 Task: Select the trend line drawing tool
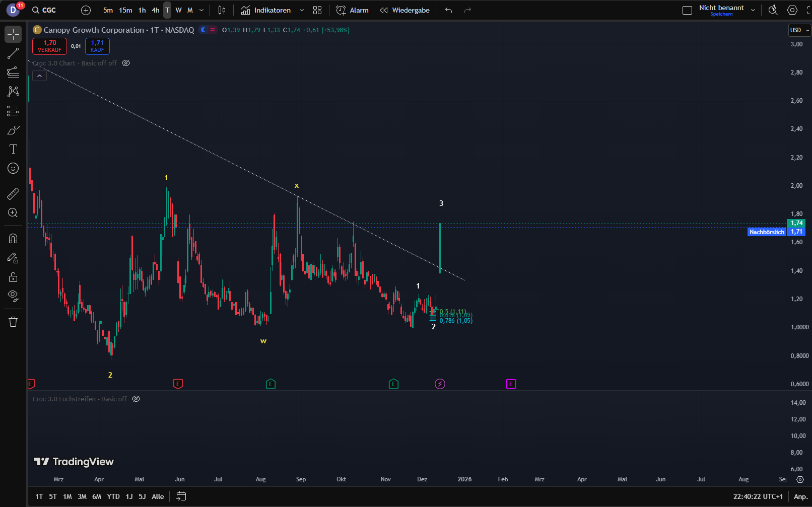(13, 53)
